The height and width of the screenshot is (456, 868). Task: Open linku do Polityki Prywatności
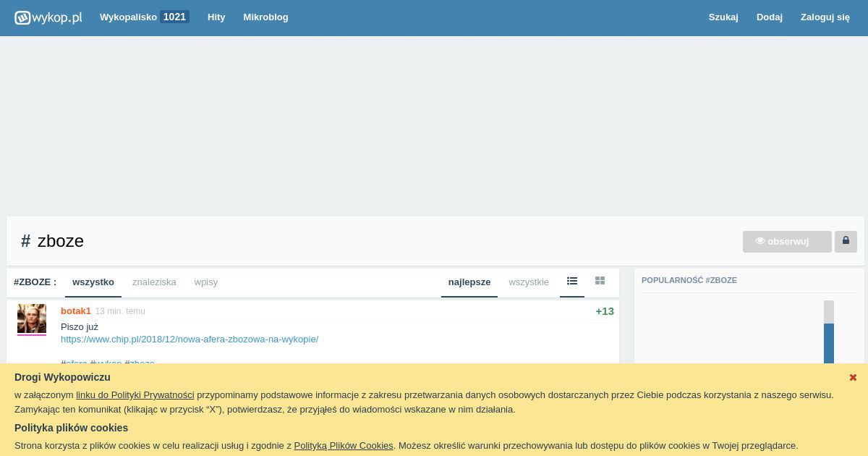[x=135, y=395]
